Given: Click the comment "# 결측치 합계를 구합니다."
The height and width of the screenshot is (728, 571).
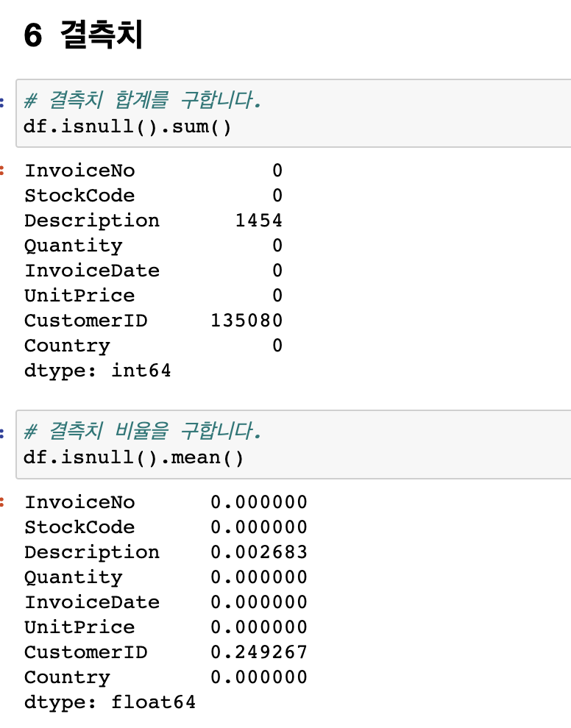Looking at the screenshot, I should click(x=142, y=100).
